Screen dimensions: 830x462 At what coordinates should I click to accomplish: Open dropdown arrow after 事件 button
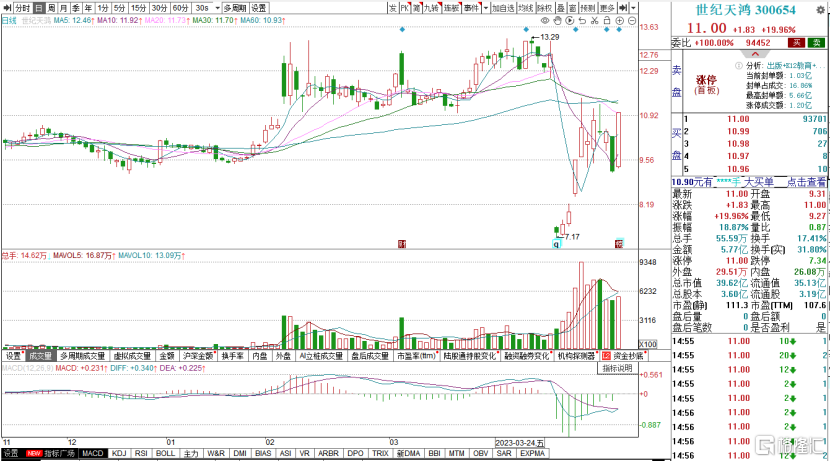tap(485, 8)
